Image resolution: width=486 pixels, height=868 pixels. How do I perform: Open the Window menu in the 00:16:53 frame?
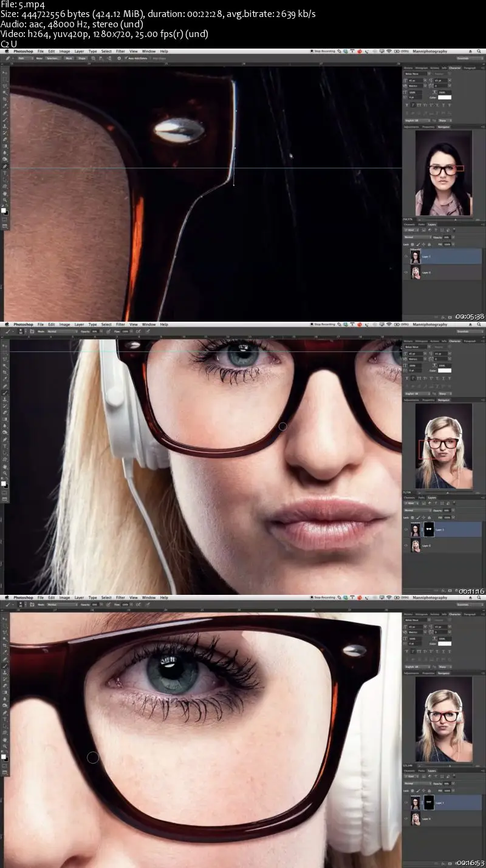tap(149, 598)
